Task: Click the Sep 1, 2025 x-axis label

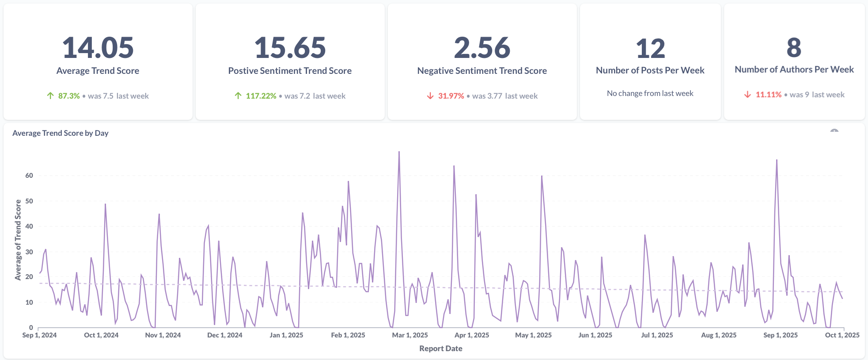Action: (x=781, y=335)
